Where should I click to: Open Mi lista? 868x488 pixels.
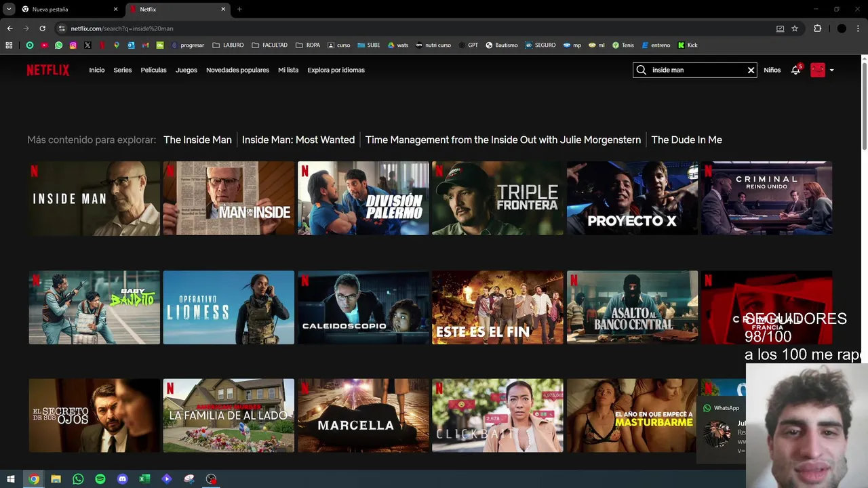point(288,70)
